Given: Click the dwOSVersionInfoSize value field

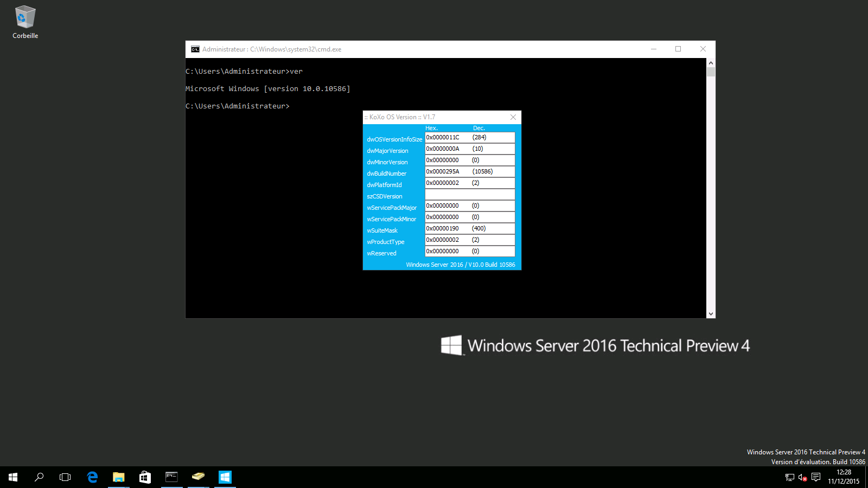Looking at the screenshot, I should (470, 138).
